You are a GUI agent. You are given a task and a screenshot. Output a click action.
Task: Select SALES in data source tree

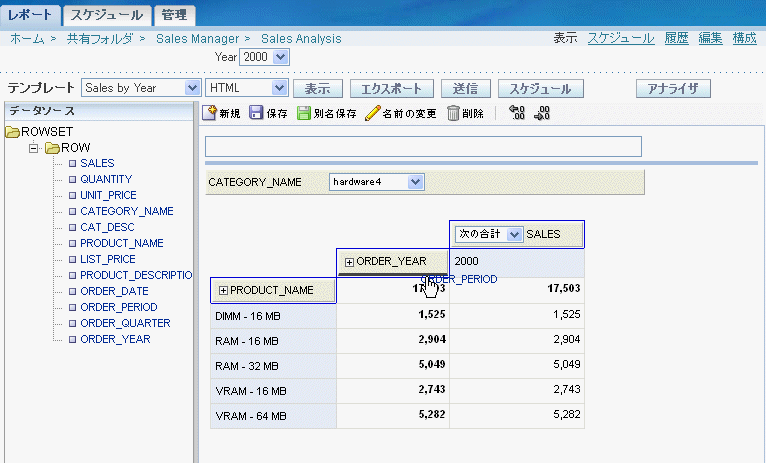click(x=97, y=163)
